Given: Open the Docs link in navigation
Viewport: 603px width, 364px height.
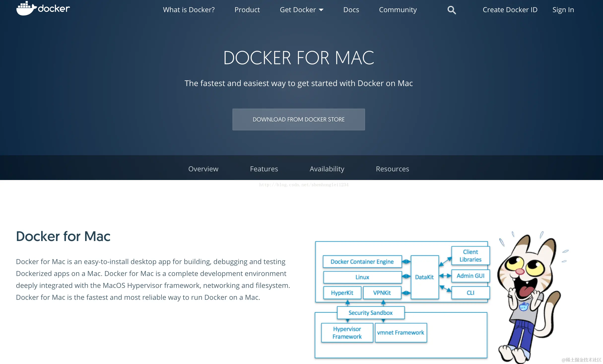Looking at the screenshot, I should (x=351, y=10).
